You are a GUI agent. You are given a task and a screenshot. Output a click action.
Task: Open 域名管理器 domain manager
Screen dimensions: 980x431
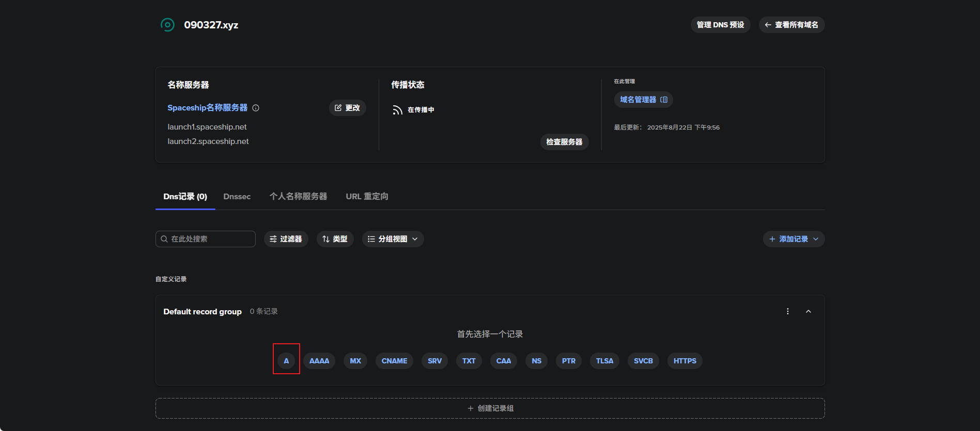(x=643, y=100)
